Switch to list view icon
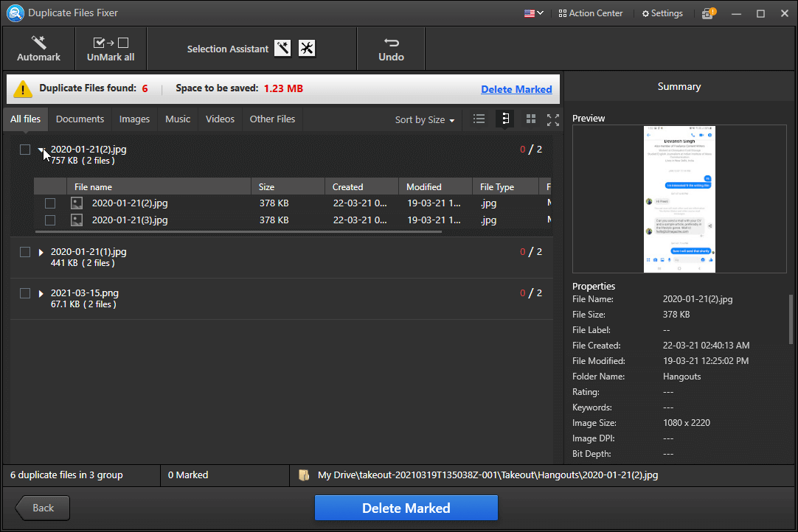 (x=479, y=119)
